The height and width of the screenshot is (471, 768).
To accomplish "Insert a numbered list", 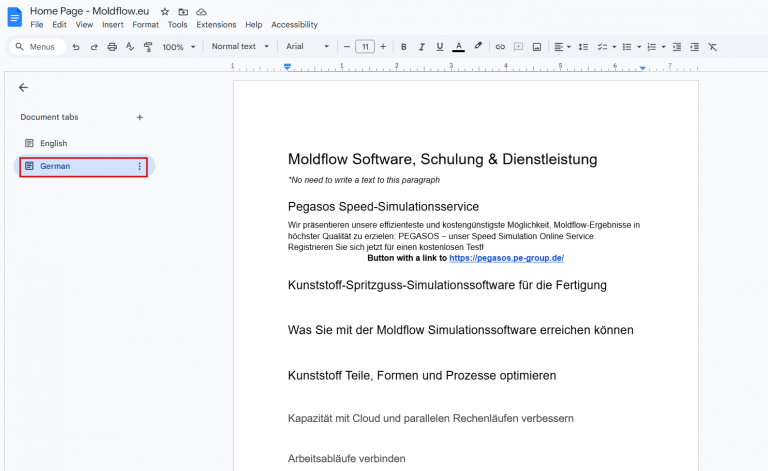I will tap(651, 47).
